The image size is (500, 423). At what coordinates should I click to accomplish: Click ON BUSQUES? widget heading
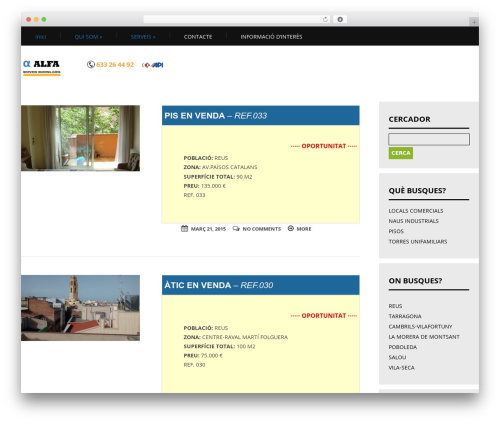point(415,281)
